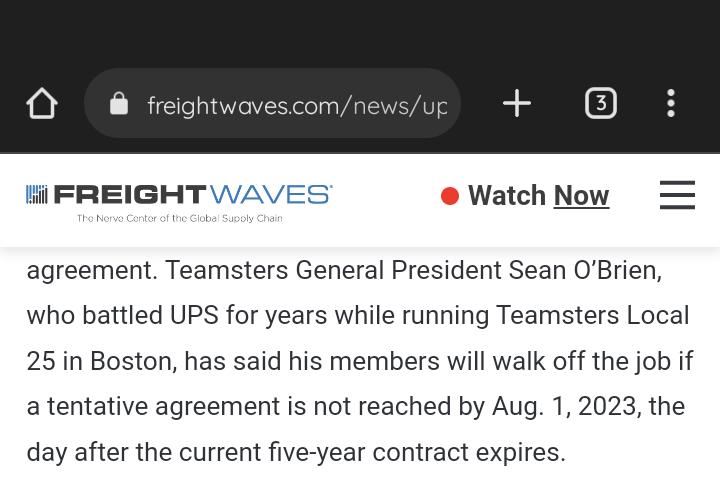
Task: Open tab switcher showing 3 tabs
Action: coord(601,103)
